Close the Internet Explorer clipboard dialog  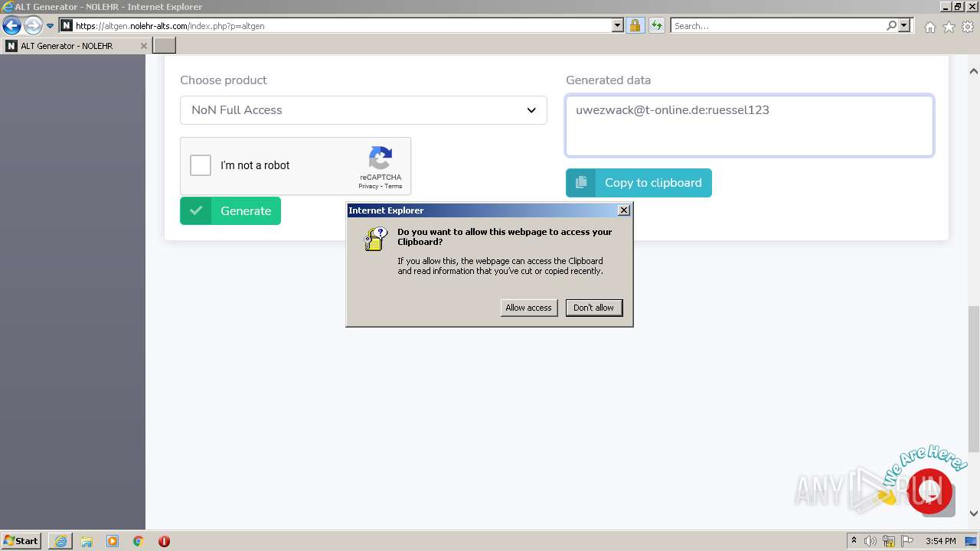[x=624, y=210]
